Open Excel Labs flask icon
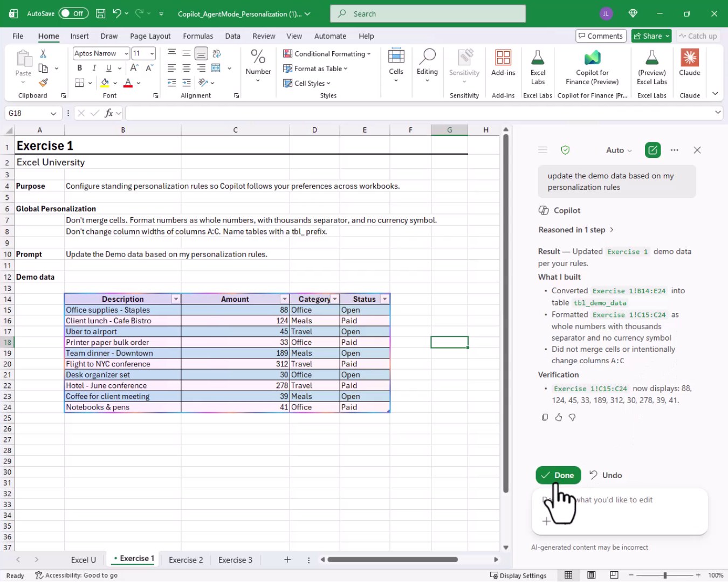This screenshot has height=582, width=728. (x=538, y=58)
